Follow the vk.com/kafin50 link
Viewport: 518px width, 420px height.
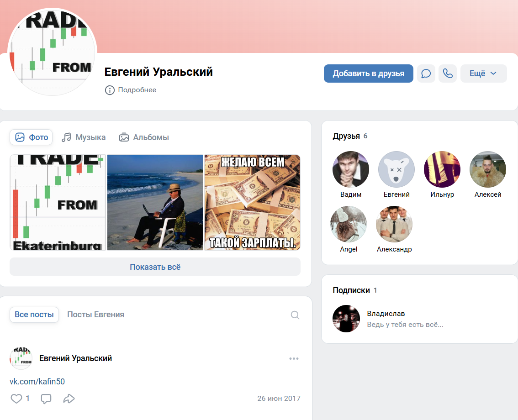tap(37, 381)
